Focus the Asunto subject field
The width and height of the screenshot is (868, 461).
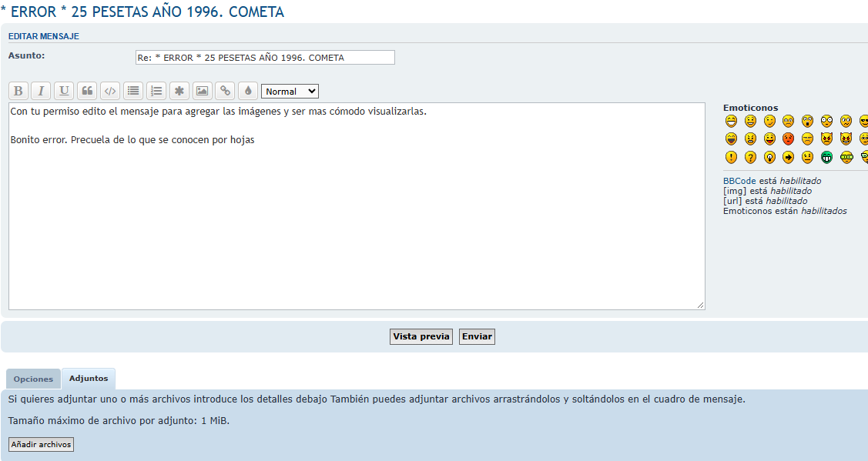point(265,58)
